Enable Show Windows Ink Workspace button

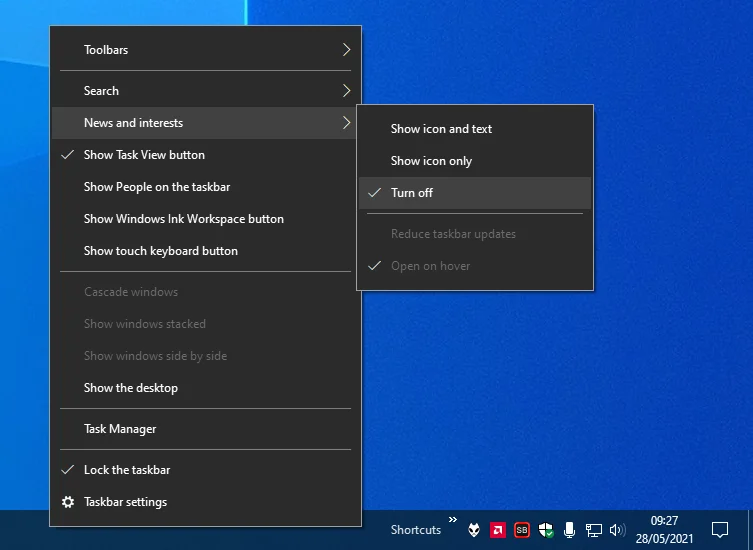[x=206, y=219]
